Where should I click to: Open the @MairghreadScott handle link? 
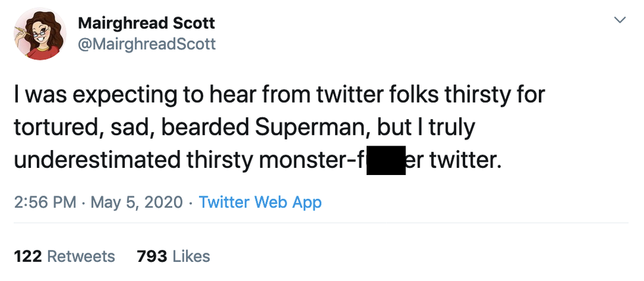coord(147,43)
